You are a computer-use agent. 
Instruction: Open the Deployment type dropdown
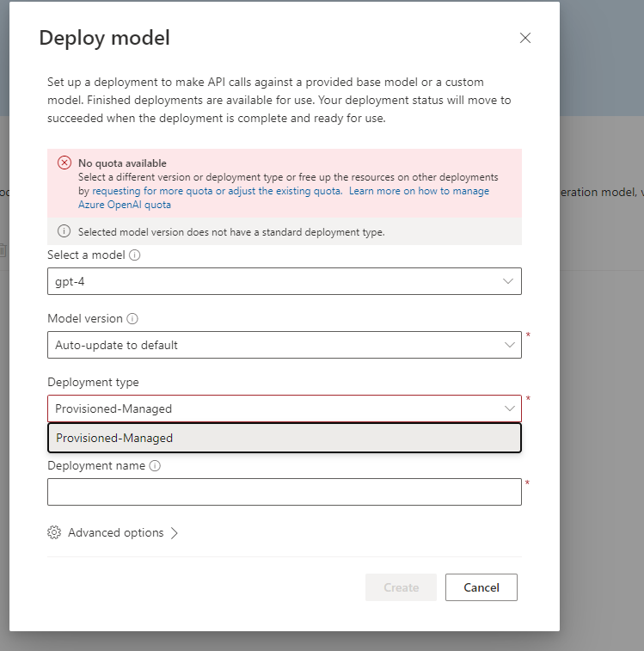pyautogui.click(x=285, y=408)
